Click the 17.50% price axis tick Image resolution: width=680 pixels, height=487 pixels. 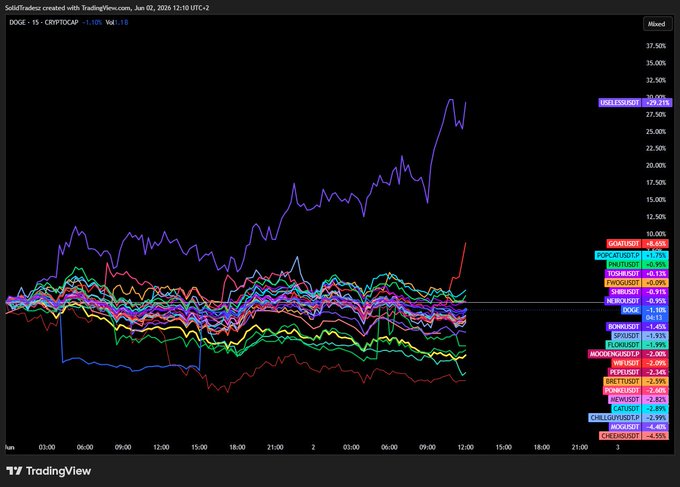click(656, 183)
